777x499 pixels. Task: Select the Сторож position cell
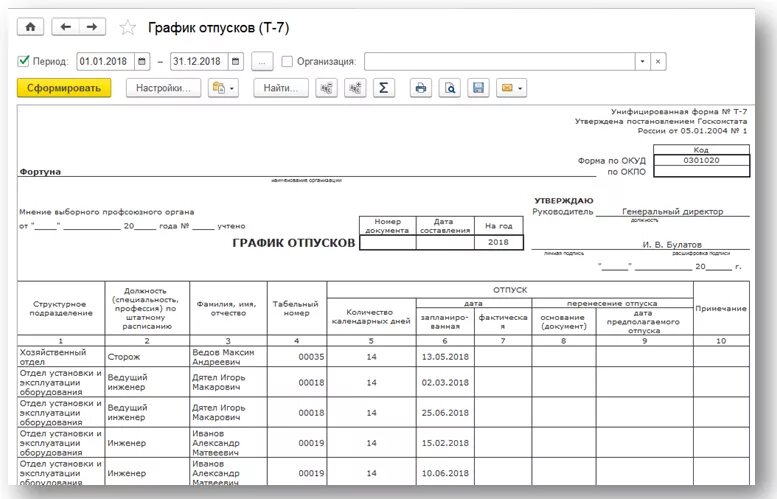147,357
